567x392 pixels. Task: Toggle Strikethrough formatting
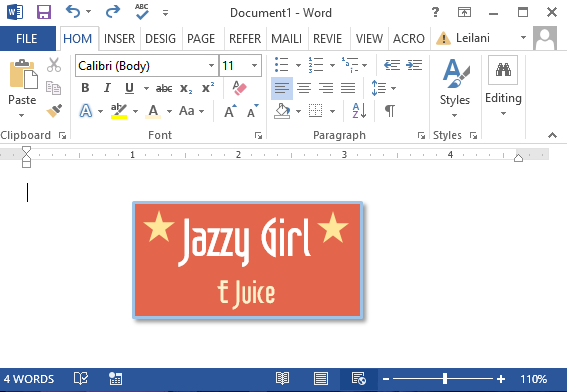coord(164,88)
